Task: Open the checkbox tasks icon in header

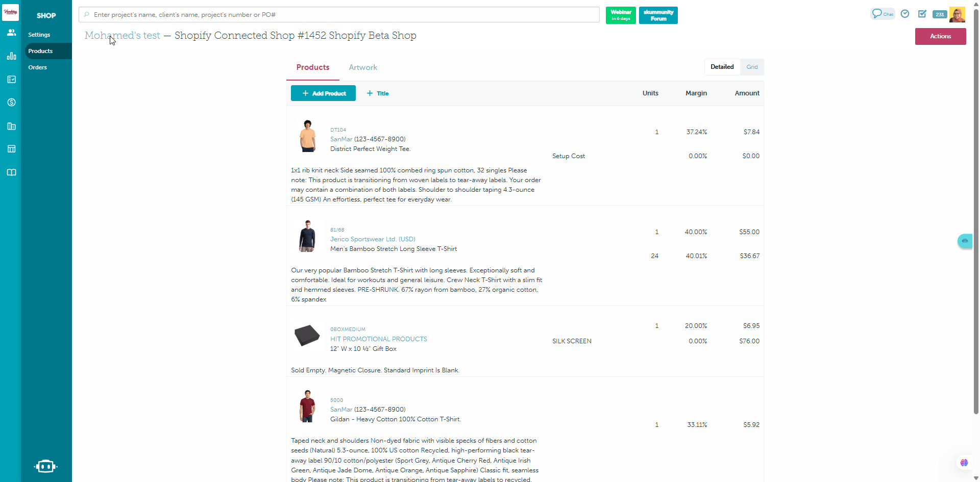Action: click(x=922, y=14)
